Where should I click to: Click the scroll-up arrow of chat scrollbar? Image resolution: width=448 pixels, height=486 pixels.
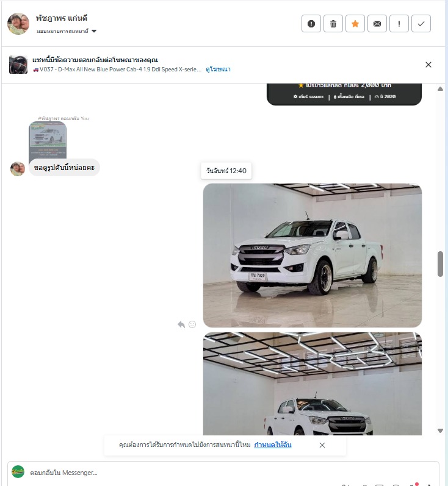440,89
